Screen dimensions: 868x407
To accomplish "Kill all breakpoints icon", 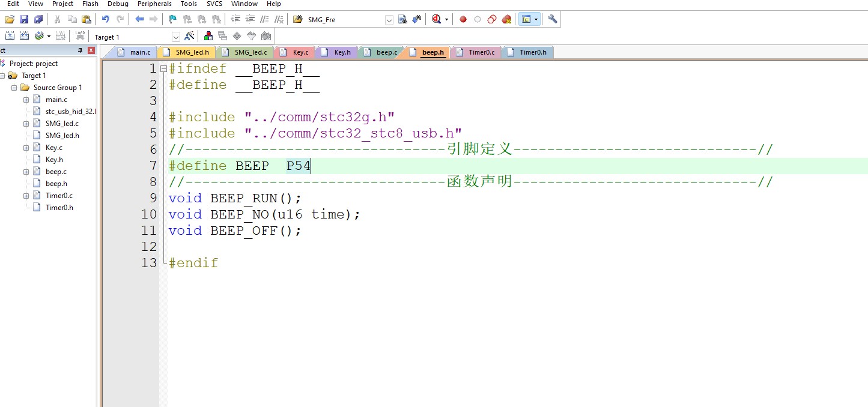I will tap(506, 19).
